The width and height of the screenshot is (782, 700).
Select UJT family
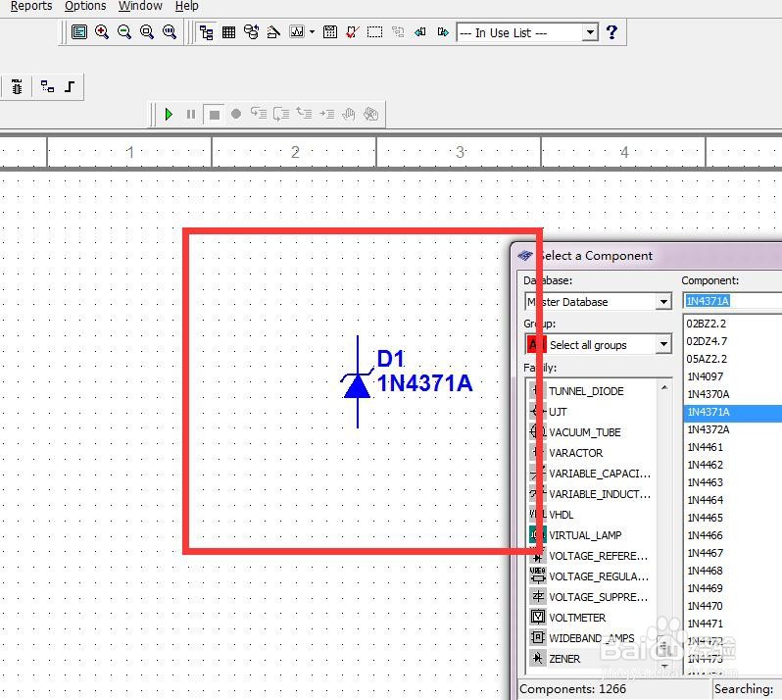click(558, 412)
